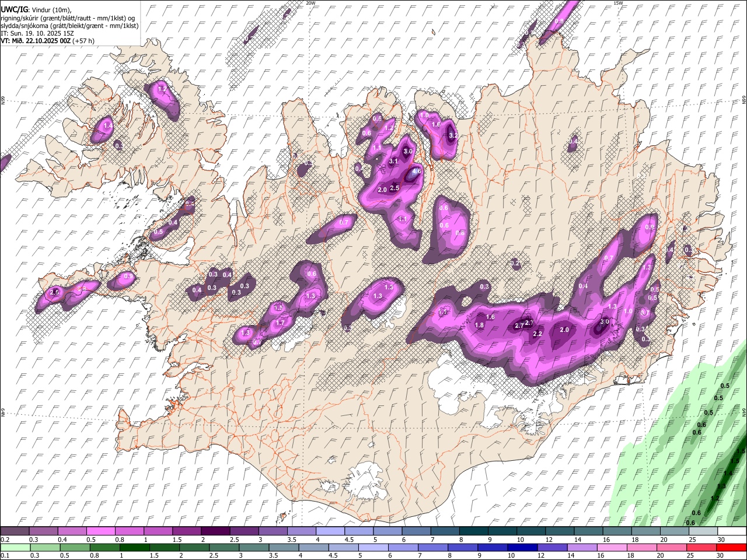Click the '20W' longitude label at the top

coord(310,3)
